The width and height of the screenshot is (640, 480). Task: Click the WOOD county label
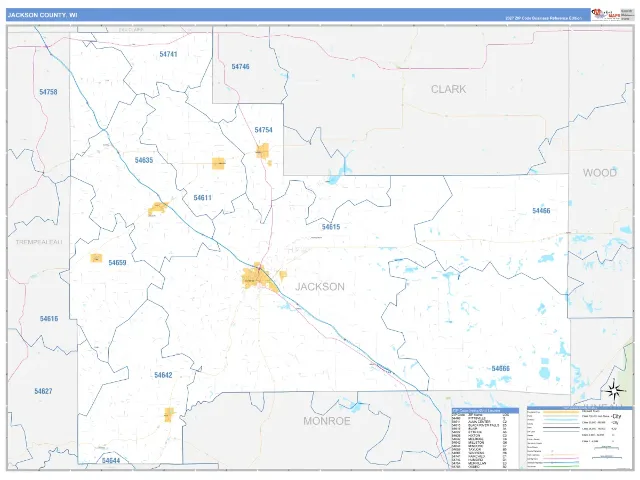tap(600, 173)
